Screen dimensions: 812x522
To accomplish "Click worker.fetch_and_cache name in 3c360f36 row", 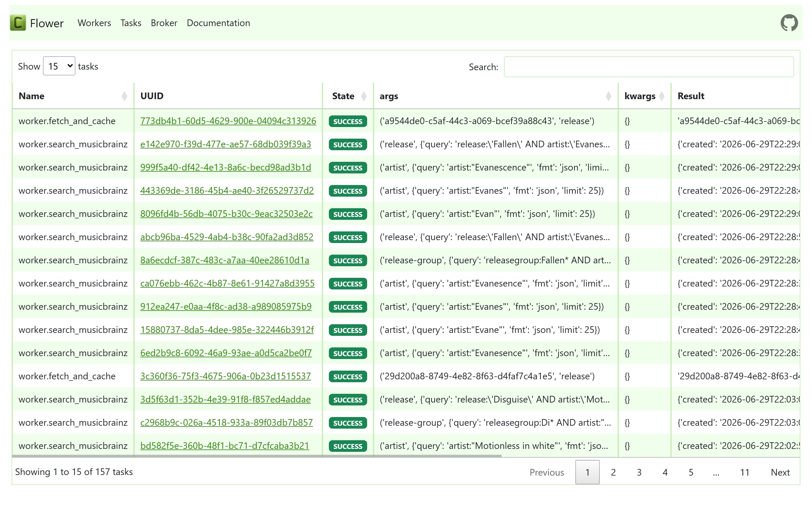I will [x=67, y=376].
